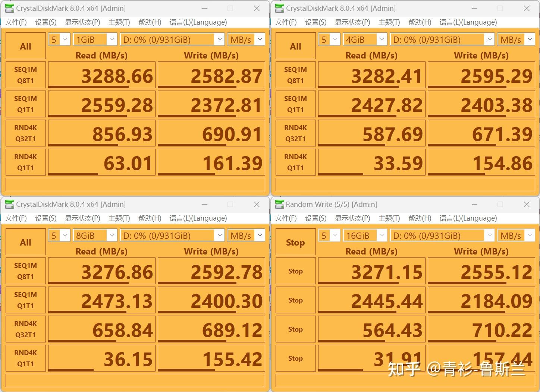Run All tests in the 4GiB window
The height and width of the screenshot is (392, 540).
[296, 46]
